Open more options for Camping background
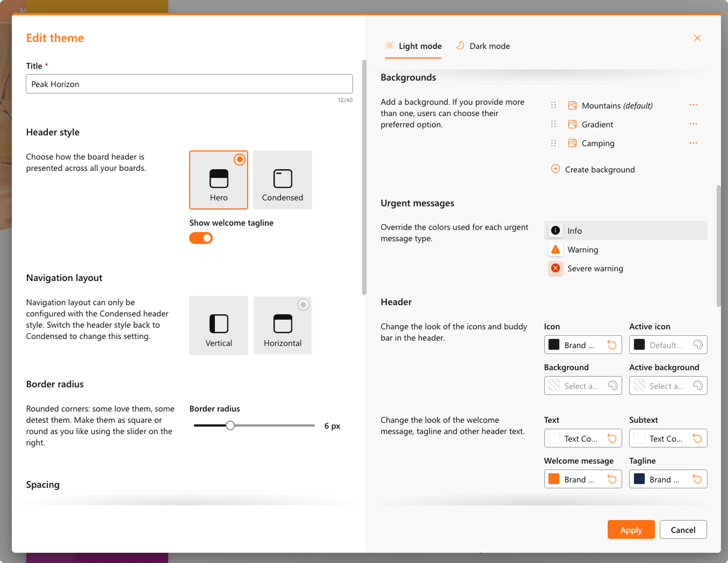Screen dimensions: 728x563 coord(693,143)
